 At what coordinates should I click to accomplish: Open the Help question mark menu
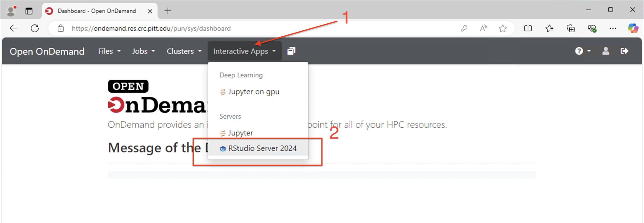[583, 51]
